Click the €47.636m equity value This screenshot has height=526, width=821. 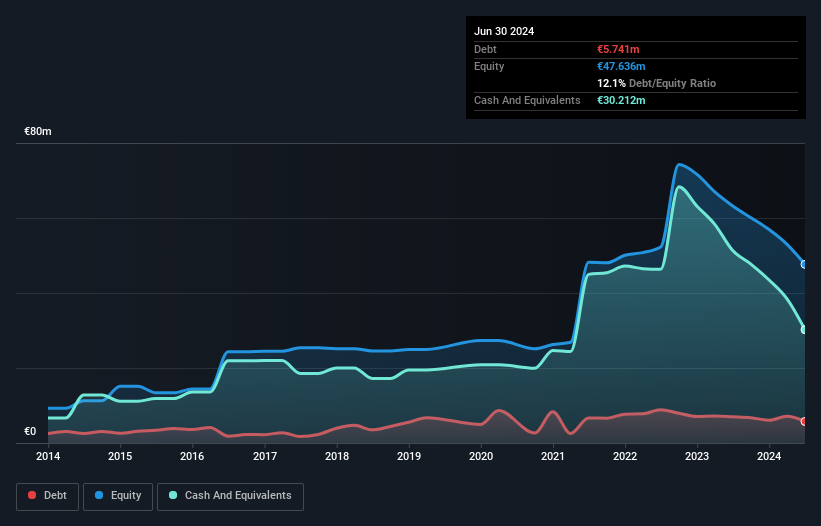point(621,66)
